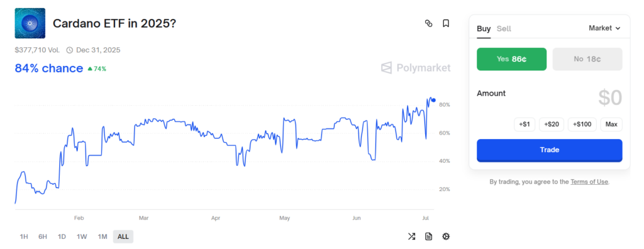Switch to the Buy tab
644x249 pixels.
484,28
